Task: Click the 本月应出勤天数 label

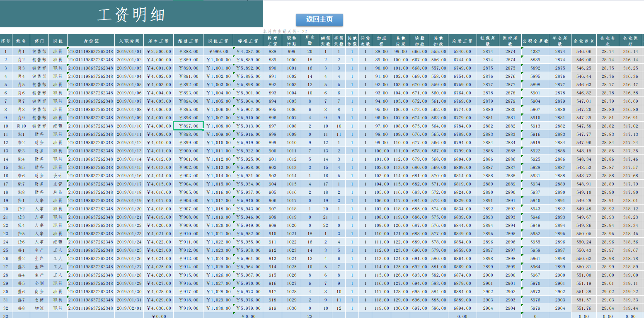Action: click(x=285, y=31)
